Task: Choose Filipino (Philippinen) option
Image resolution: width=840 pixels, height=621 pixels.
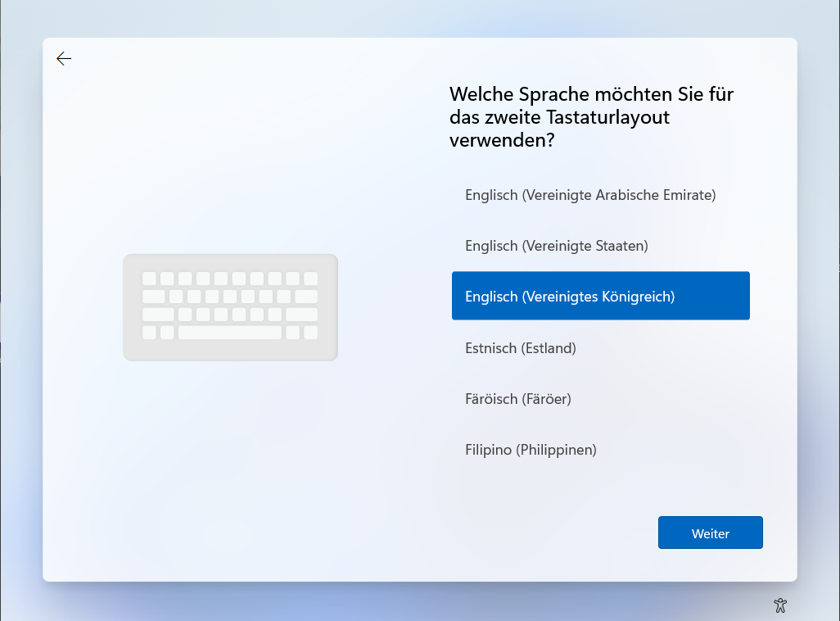Action: [531, 450]
